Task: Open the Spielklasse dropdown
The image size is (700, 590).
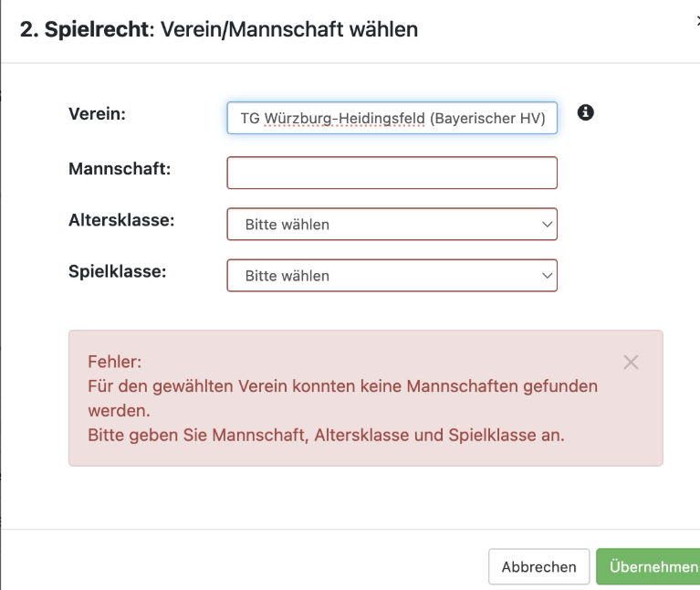Action: [392, 275]
